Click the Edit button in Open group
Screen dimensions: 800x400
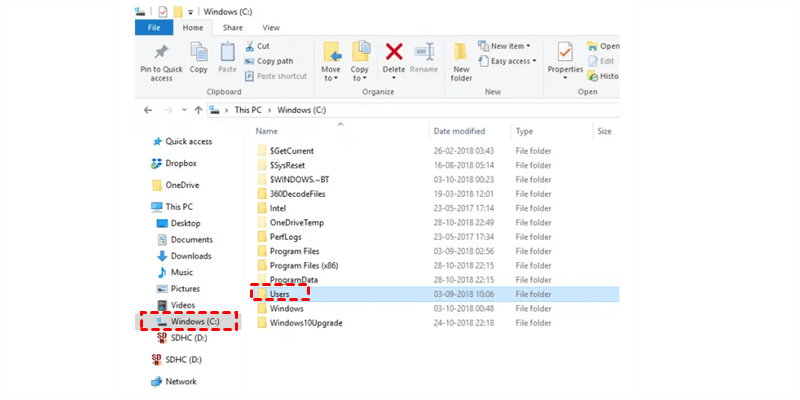(x=601, y=61)
